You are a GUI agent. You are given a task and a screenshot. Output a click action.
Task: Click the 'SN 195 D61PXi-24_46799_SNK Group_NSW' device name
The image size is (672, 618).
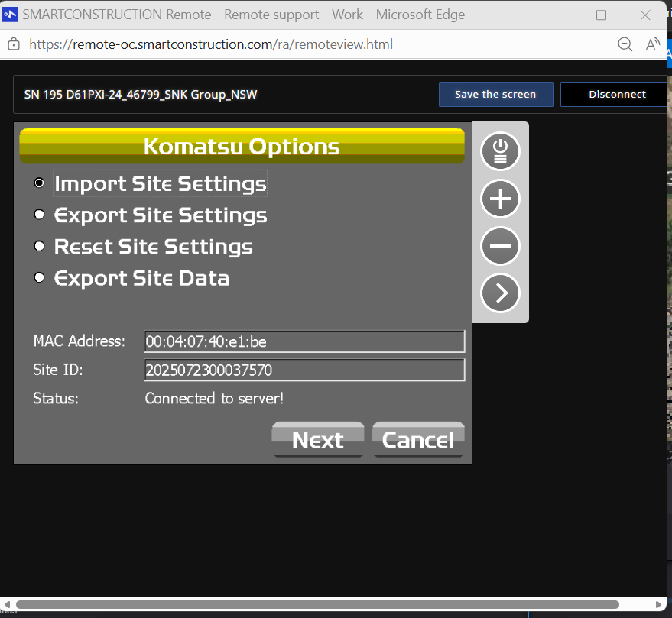141,95
